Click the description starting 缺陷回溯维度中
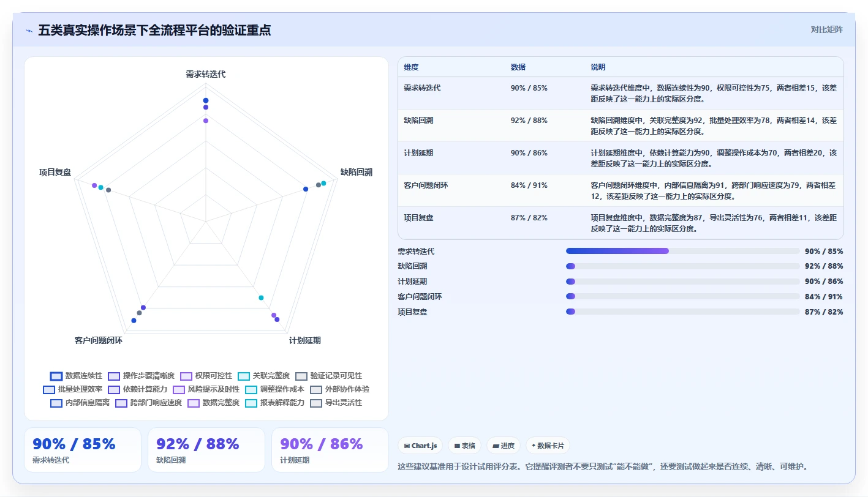868x497 pixels. pos(714,125)
